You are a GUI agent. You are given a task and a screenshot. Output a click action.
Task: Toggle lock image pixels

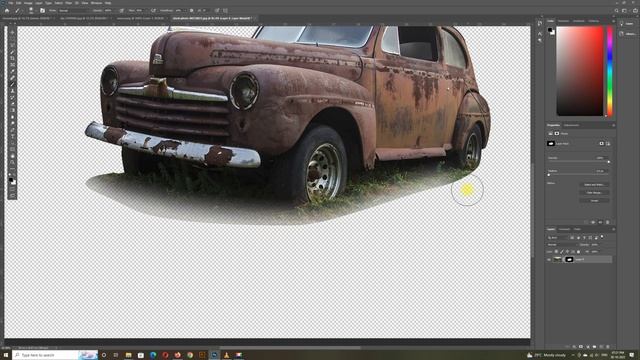click(562, 251)
